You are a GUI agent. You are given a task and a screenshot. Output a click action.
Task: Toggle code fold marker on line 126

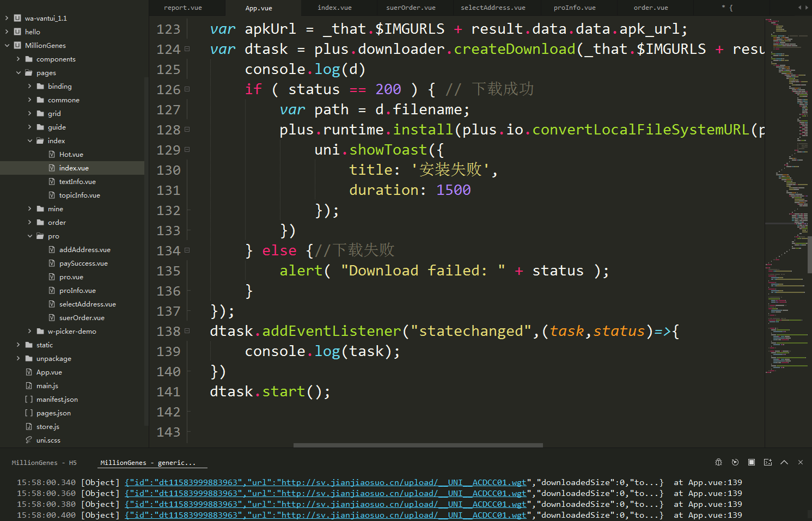(187, 89)
